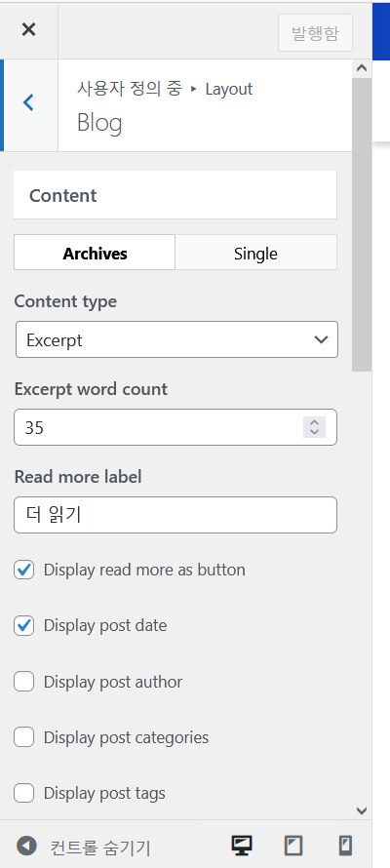Close the customizer with the X icon
This screenshot has width=390, height=868.
(x=28, y=29)
